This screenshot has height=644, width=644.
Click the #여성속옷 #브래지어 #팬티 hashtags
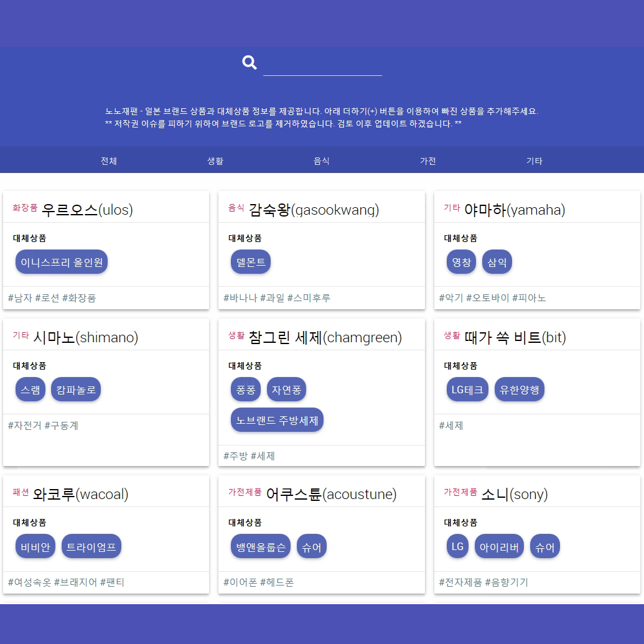66,582
